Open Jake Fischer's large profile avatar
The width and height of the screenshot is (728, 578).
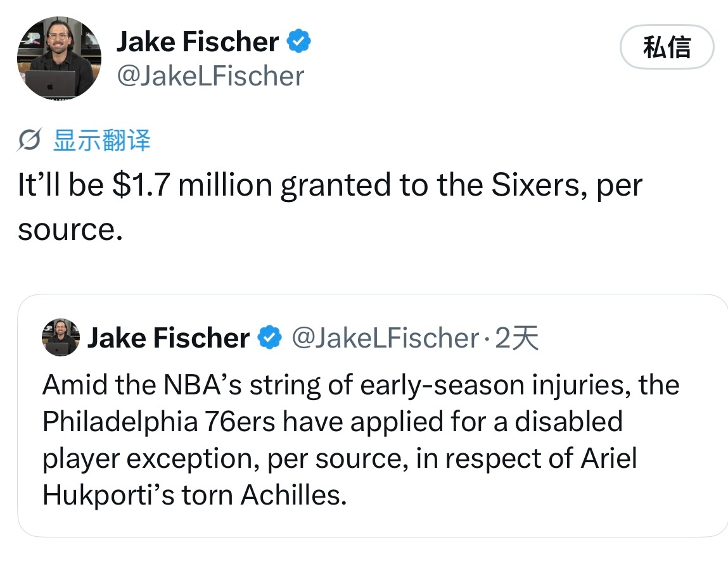60,58
